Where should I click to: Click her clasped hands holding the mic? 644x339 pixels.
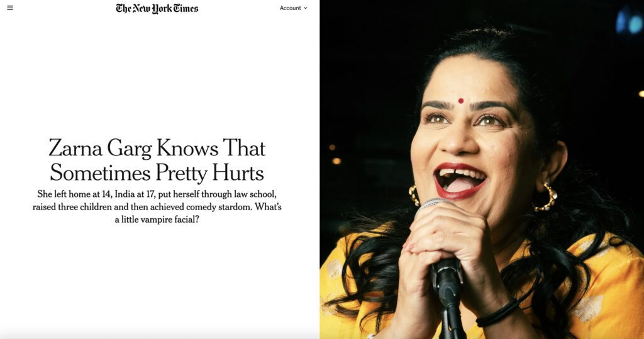443,247
